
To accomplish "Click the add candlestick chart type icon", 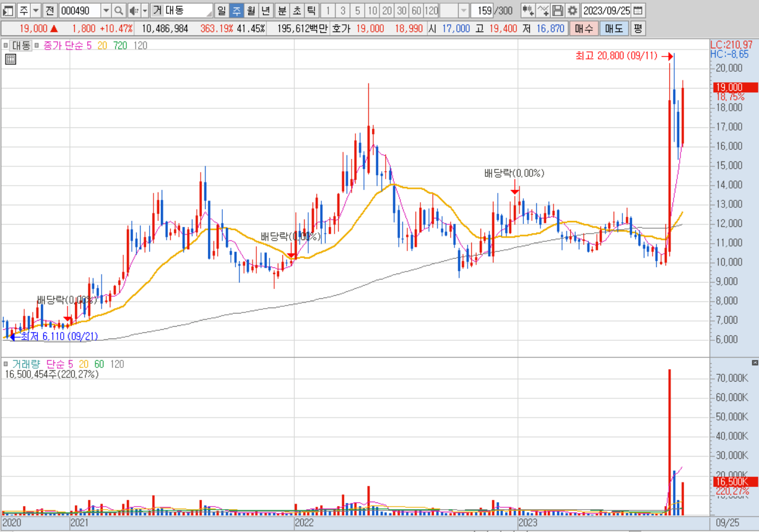I will (x=527, y=11).
